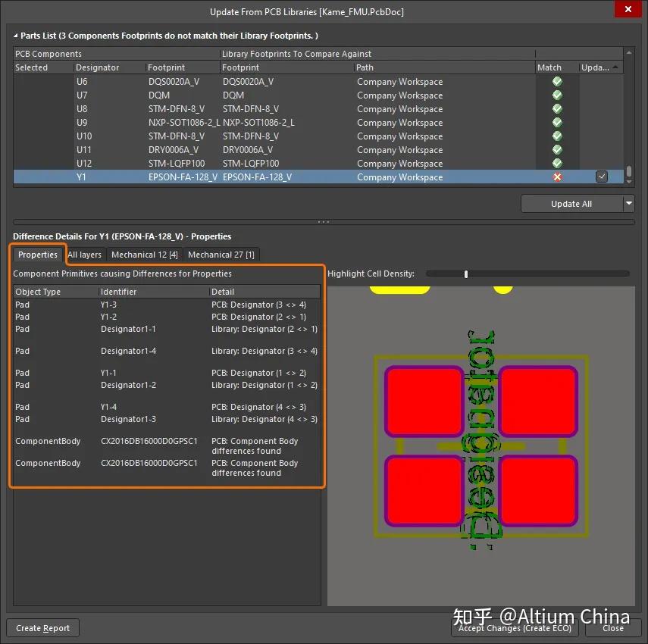Viewport: 648px width, 644px height.
Task: Select the Mechanical 27 [1] tab
Action: point(221,255)
